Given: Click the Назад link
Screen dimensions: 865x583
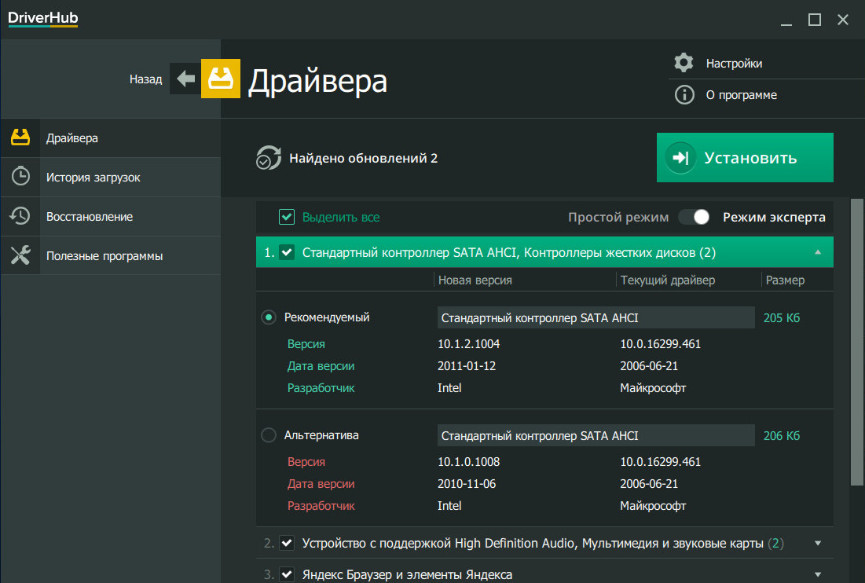Looking at the screenshot, I should (x=145, y=79).
